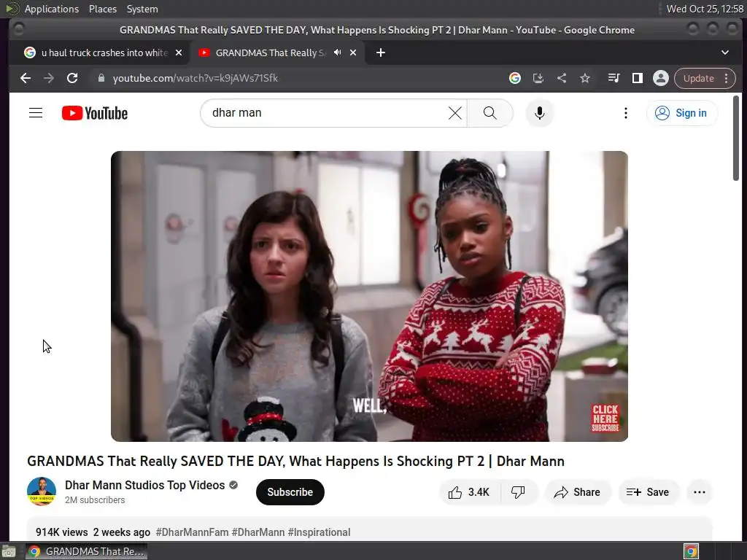
Task: Go back to previous page
Action: coord(26,78)
